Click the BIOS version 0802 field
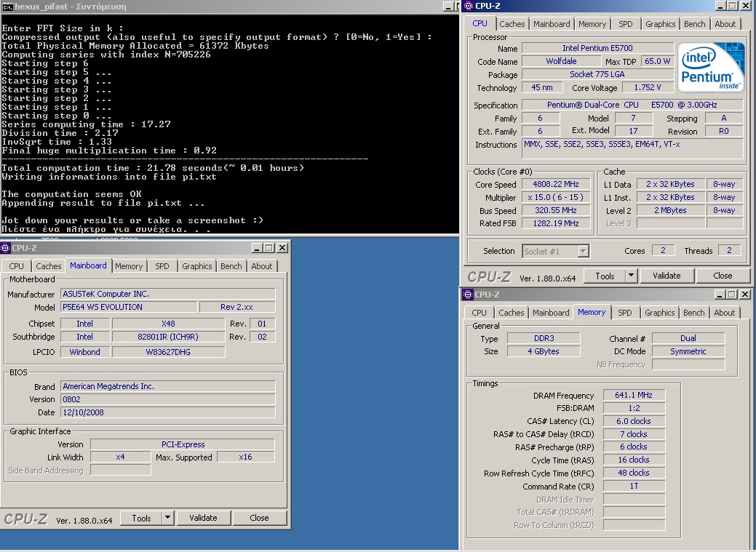 click(x=168, y=399)
